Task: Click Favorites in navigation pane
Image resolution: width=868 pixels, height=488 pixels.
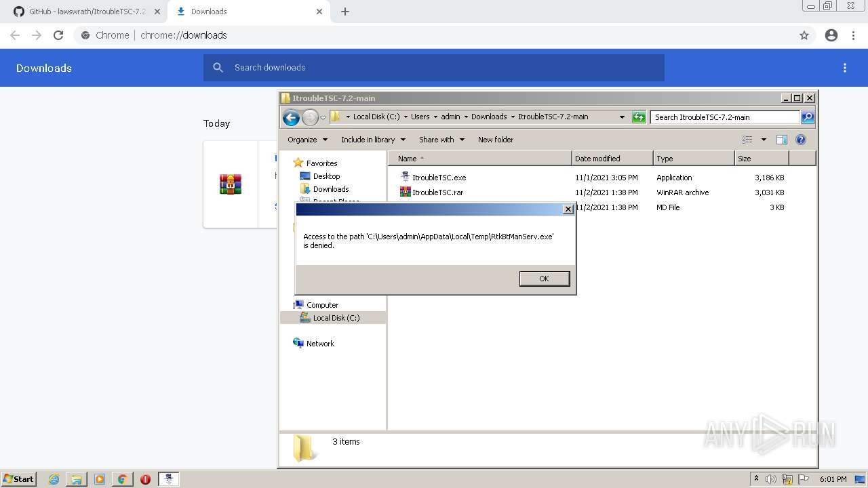Action: 321,163
